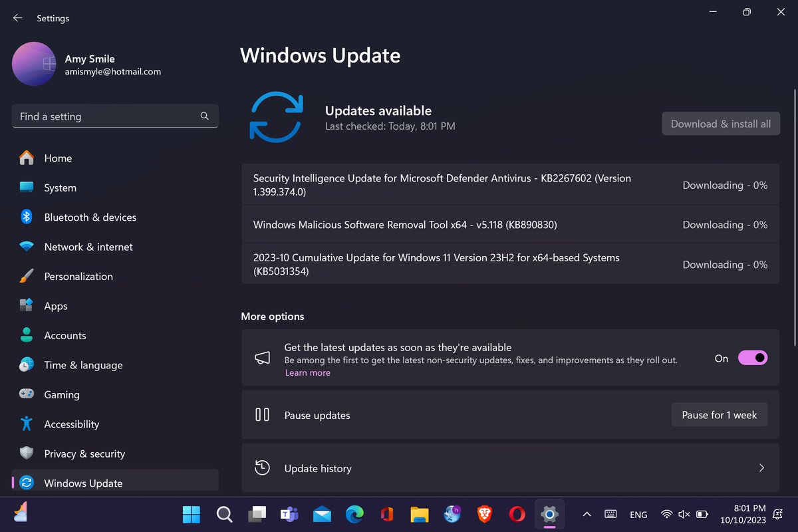Click the amismyle@hotmail.com account email
The width and height of the screenshot is (798, 532).
pos(112,72)
